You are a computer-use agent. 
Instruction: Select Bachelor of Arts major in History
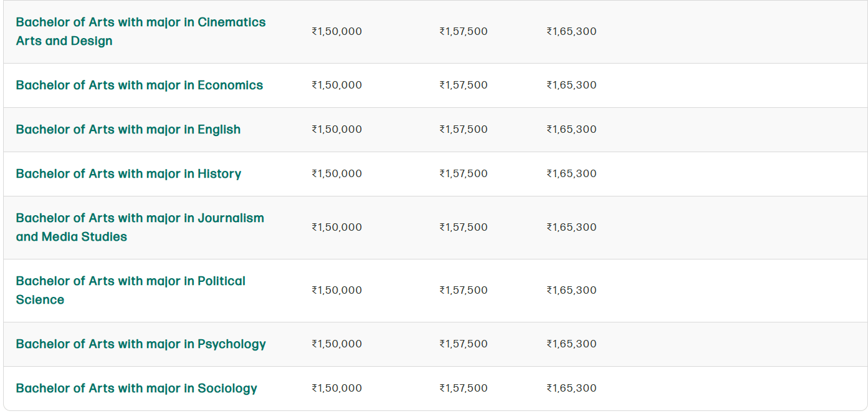coord(128,173)
